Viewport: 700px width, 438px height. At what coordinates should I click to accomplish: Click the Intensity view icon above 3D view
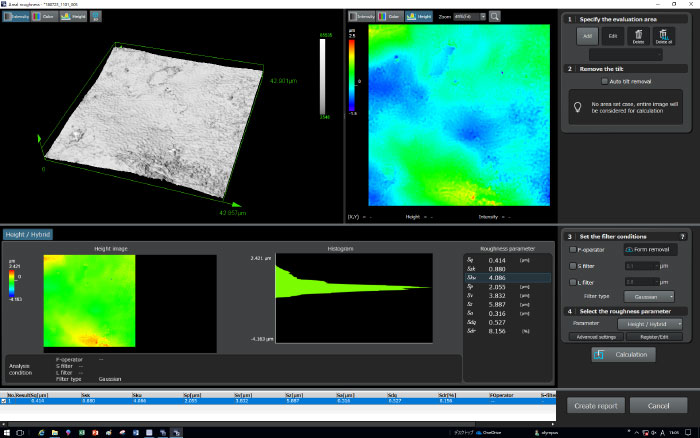pos(17,17)
